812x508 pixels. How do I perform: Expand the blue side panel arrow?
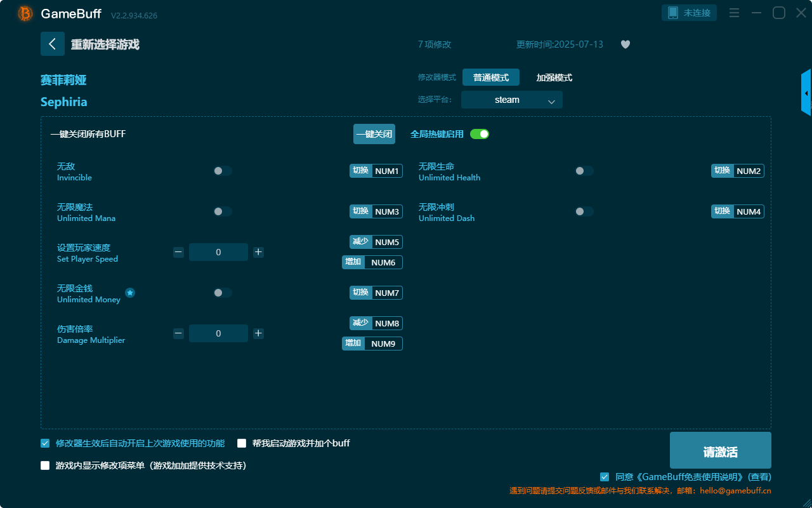pyautogui.click(x=806, y=93)
